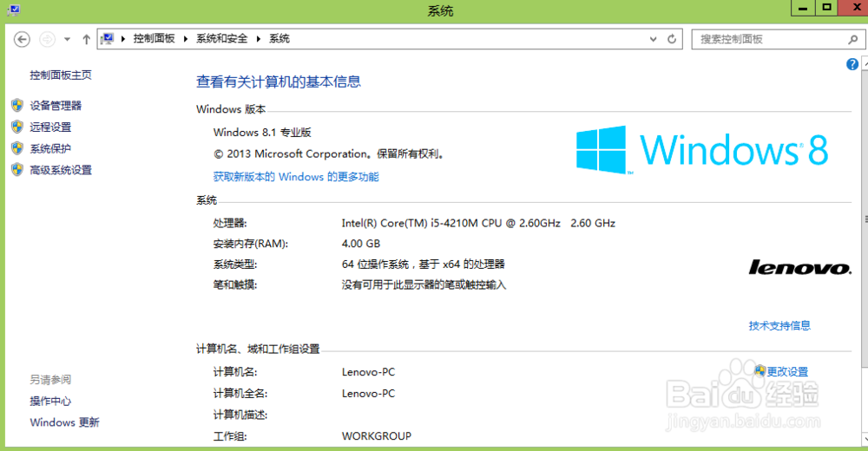Open 技术支持信息 link

[779, 326]
